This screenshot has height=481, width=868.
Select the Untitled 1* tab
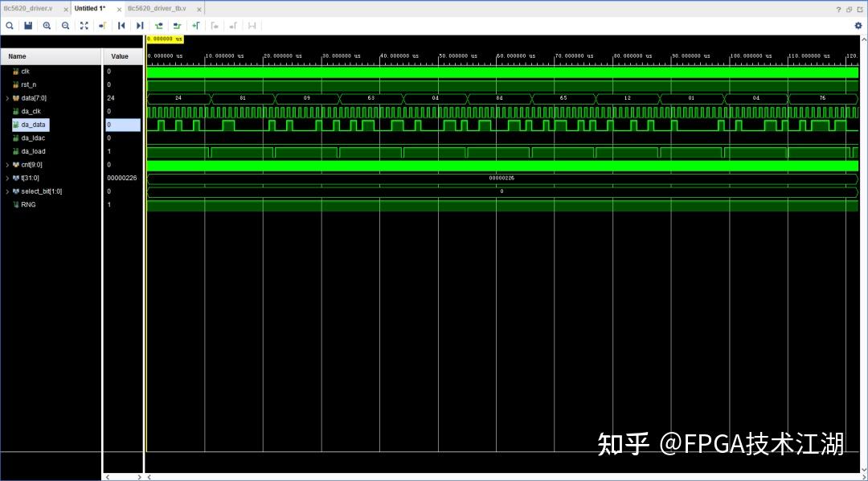coord(90,9)
